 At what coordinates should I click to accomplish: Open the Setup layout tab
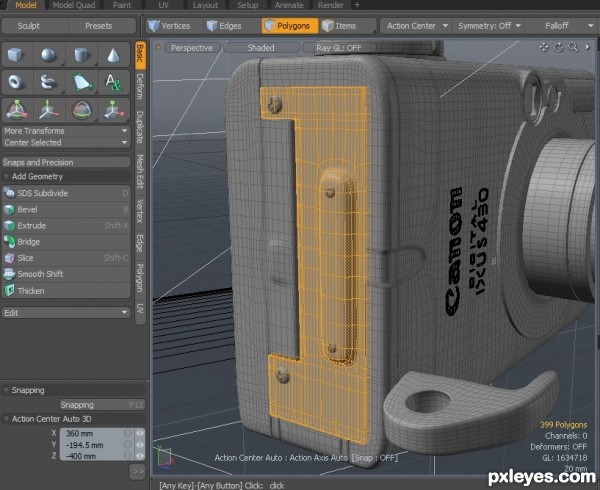248,5
